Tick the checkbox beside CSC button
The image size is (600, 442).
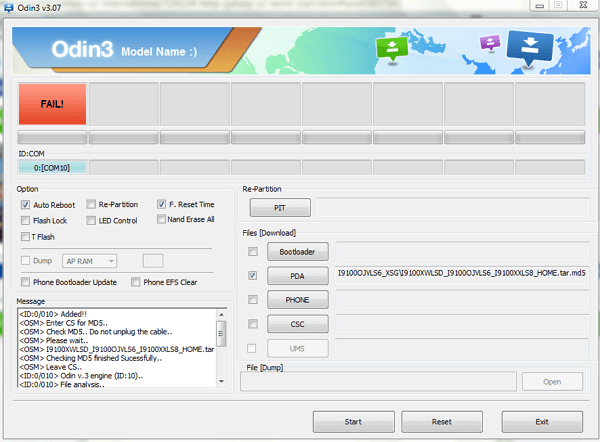pyautogui.click(x=253, y=324)
